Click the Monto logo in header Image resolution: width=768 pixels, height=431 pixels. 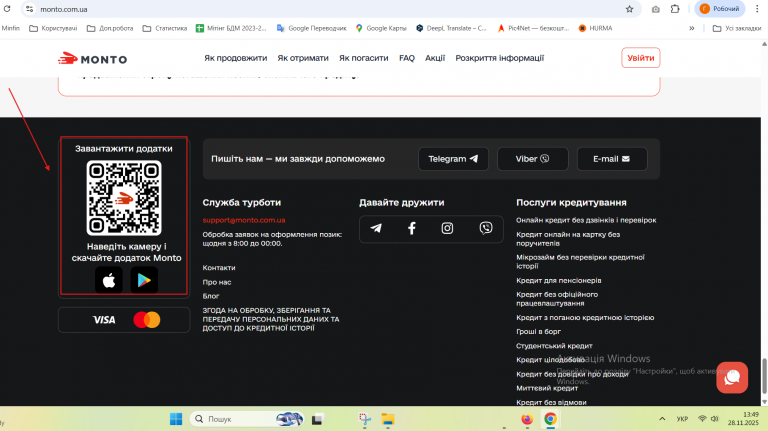click(x=93, y=59)
